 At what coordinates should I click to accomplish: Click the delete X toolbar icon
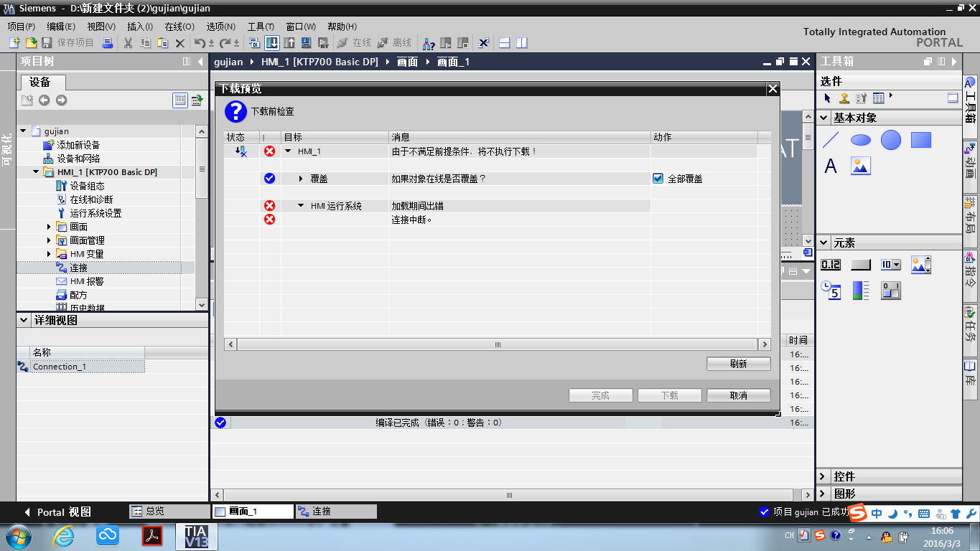click(x=180, y=43)
